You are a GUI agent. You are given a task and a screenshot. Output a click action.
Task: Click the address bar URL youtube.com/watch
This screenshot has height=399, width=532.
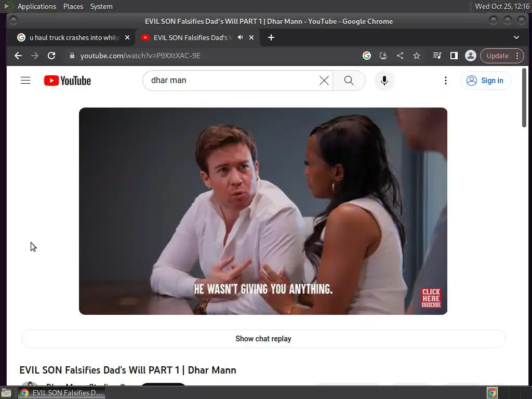[140, 56]
